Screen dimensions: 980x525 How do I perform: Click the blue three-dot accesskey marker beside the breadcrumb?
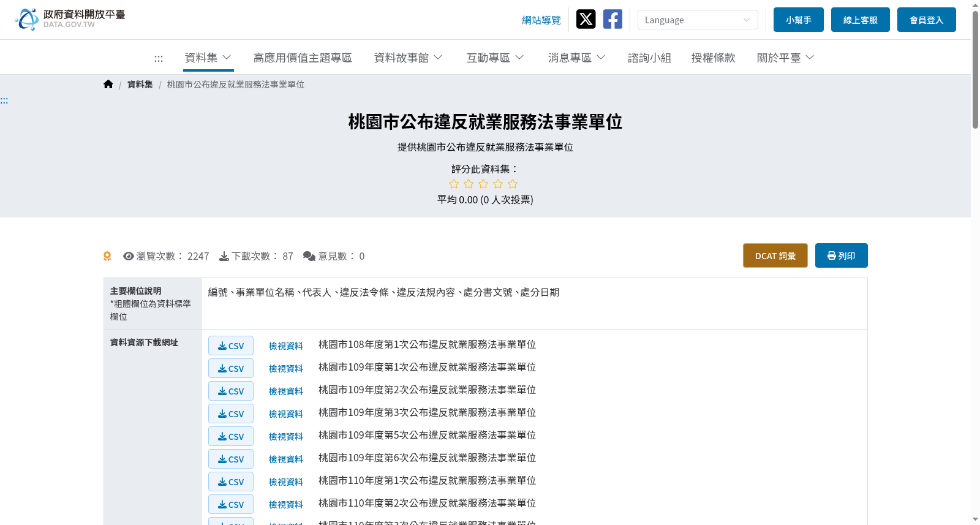4,100
